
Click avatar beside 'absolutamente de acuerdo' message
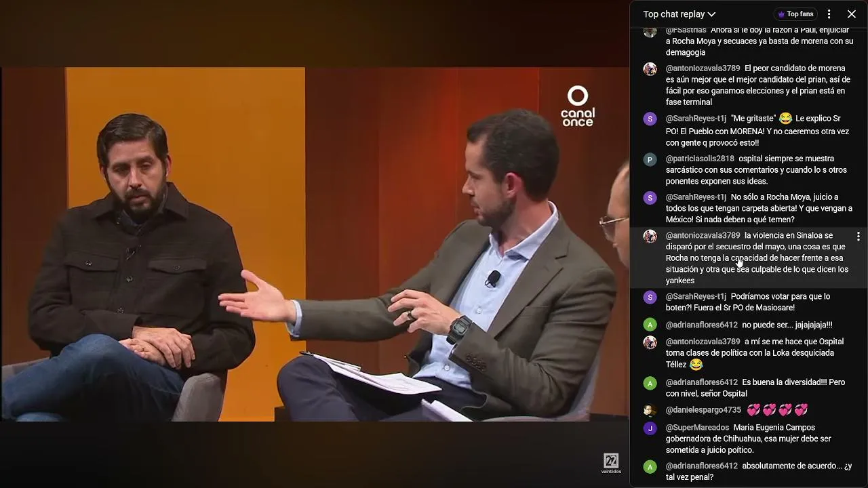650,467
